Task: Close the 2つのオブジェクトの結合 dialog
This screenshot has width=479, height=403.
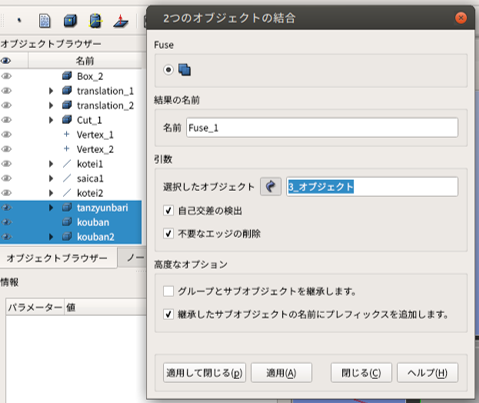Action: pyautogui.click(x=461, y=18)
